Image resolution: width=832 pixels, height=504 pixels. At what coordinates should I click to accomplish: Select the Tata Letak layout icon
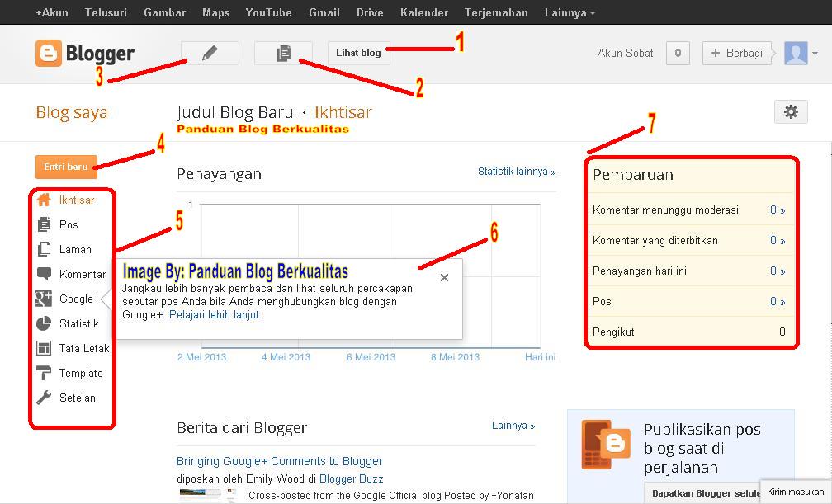point(45,348)
